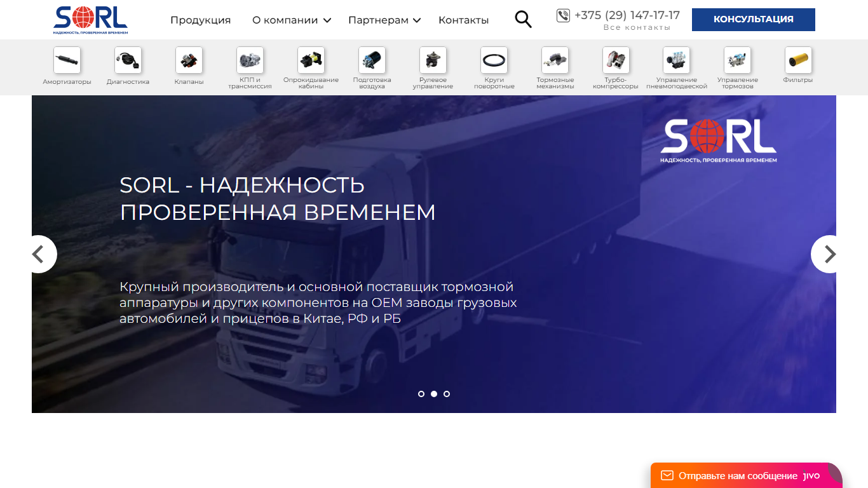Open the Контакты menu item
The width and height of the screenshot is (868, 488).
464,20
